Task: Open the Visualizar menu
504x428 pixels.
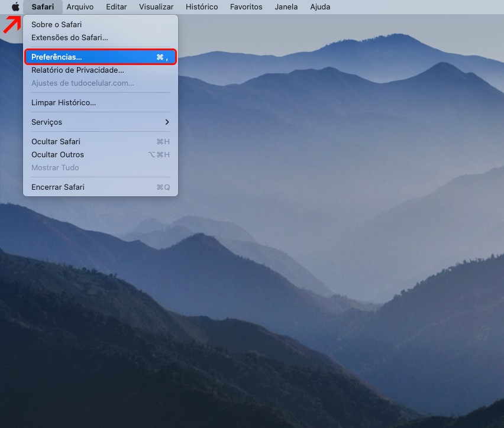Action: pyautogui.click(x=156, y=7)
